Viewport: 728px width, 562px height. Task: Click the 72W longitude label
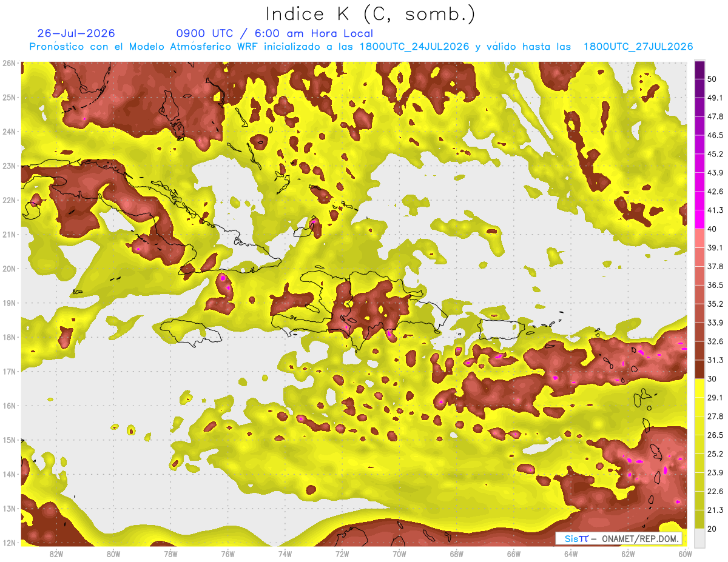pos(342,554)
